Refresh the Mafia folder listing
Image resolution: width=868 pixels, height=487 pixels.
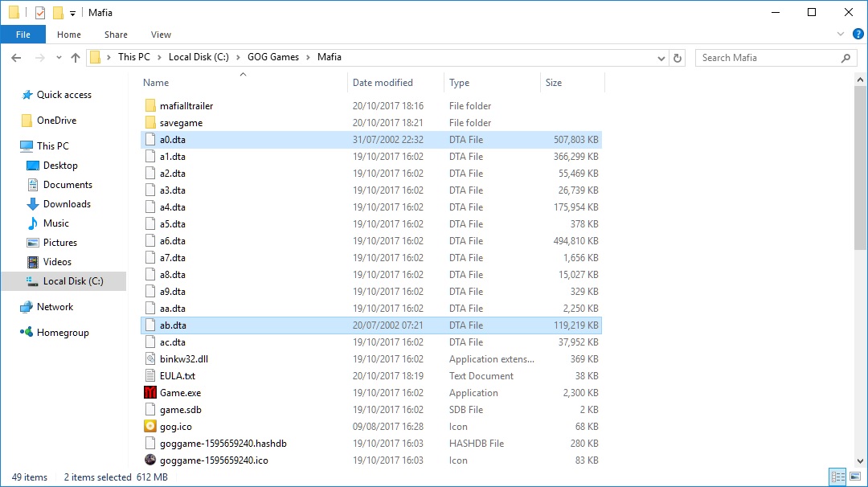tap(677, 58)
